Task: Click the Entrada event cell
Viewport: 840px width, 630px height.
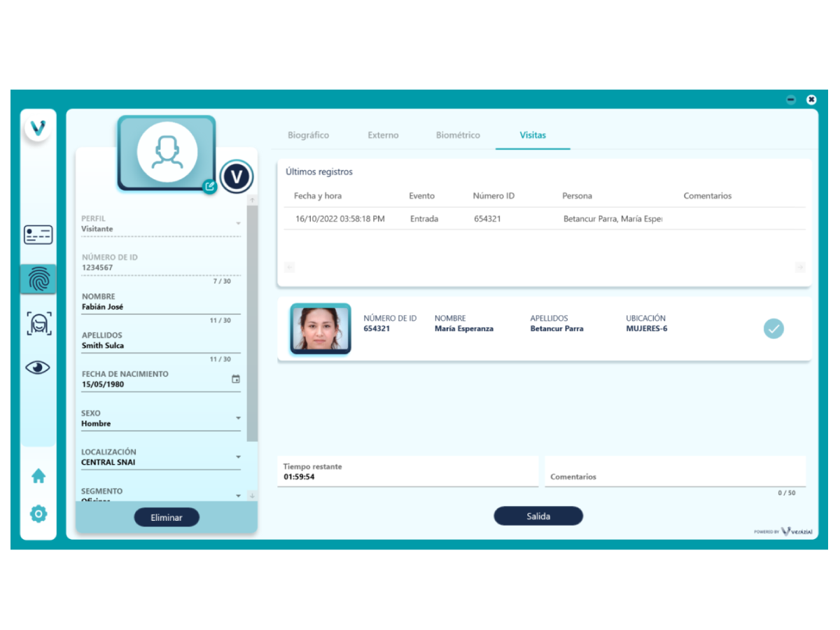Action: [424, 219]
